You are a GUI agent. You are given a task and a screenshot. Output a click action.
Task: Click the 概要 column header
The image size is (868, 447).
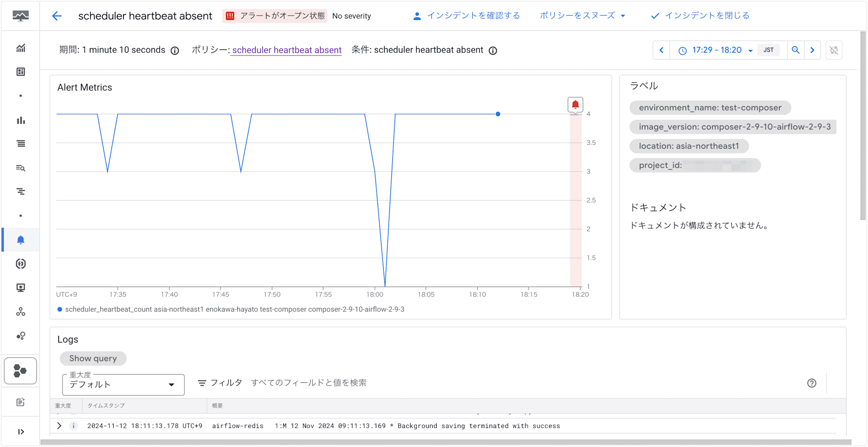[217, 406]
